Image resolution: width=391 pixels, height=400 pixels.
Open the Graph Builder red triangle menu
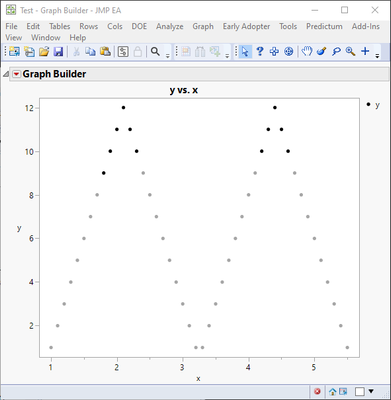tap(16, 74)
